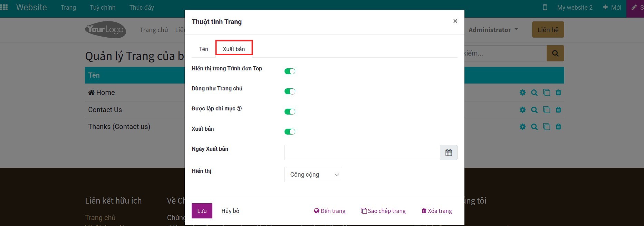This screenshot has width=644, height=226.
Task: Open the Mới new content menu
Action: (x=612, y=7)
